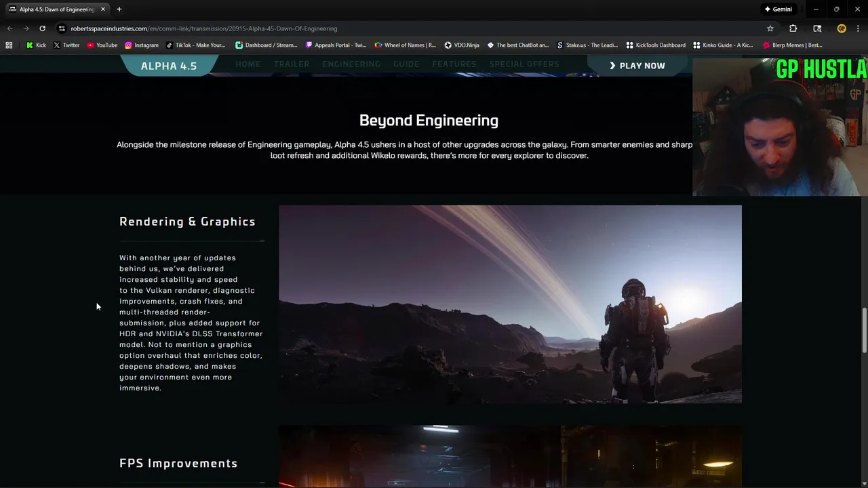Open The best ChatBot bookmark
868x488 pixels.
click(518, 45)
